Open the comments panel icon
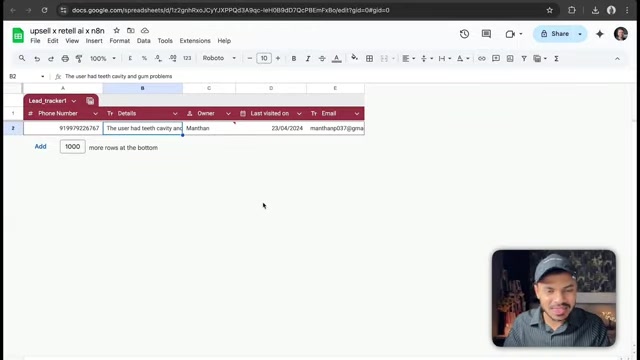This screenshot has width=640, height=360. (486, 34)
